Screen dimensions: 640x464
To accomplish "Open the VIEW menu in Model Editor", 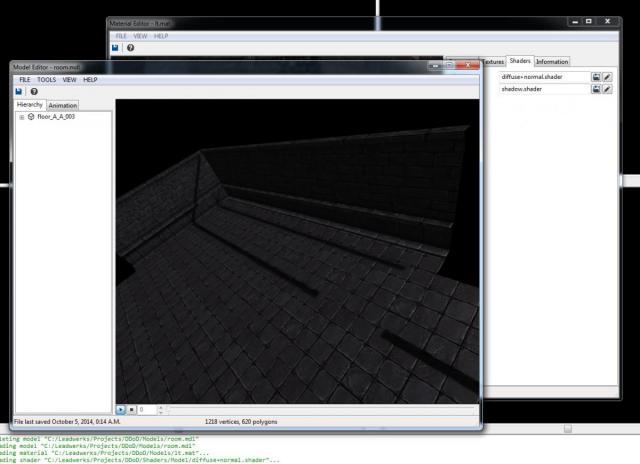I will 70,79.
